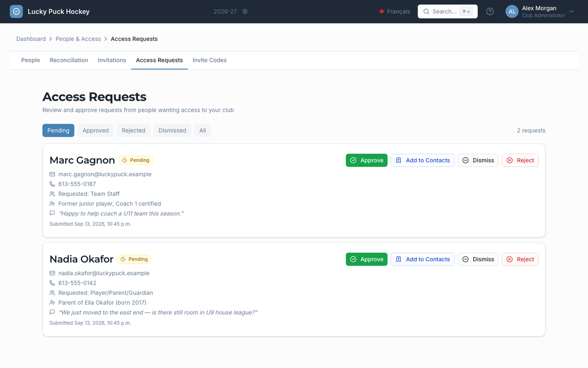This screenshot has width=588, height=368.
Task: Click the comment icon on Nadia Okafor's message
Action: (52, 312)
